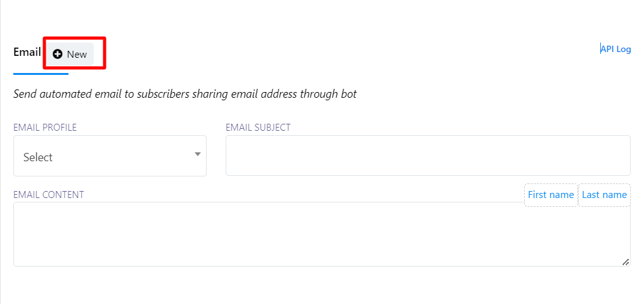Click the automated email description text
Image resolution: width=644 pixels, height=304 pixels.
185,94
